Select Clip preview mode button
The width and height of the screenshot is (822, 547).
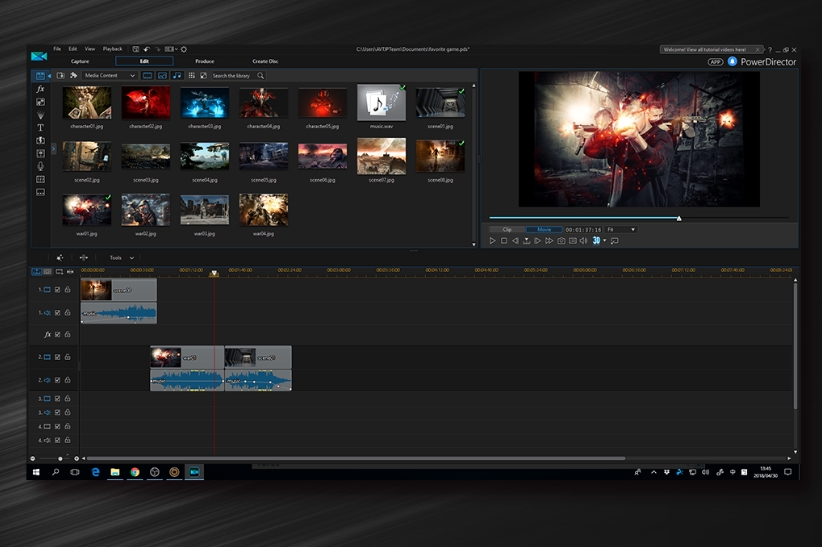[x=507, y=230]
